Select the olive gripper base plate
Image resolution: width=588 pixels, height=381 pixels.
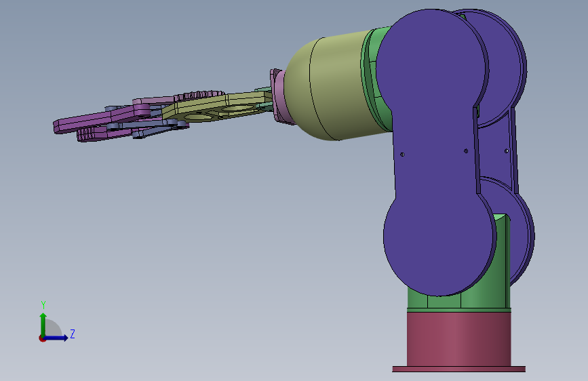pos(214,108)
